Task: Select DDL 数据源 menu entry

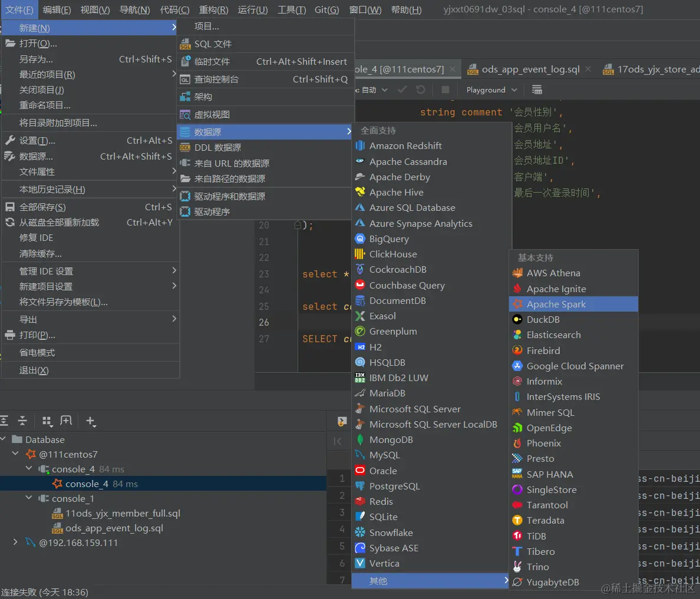Action: [265, 147]
